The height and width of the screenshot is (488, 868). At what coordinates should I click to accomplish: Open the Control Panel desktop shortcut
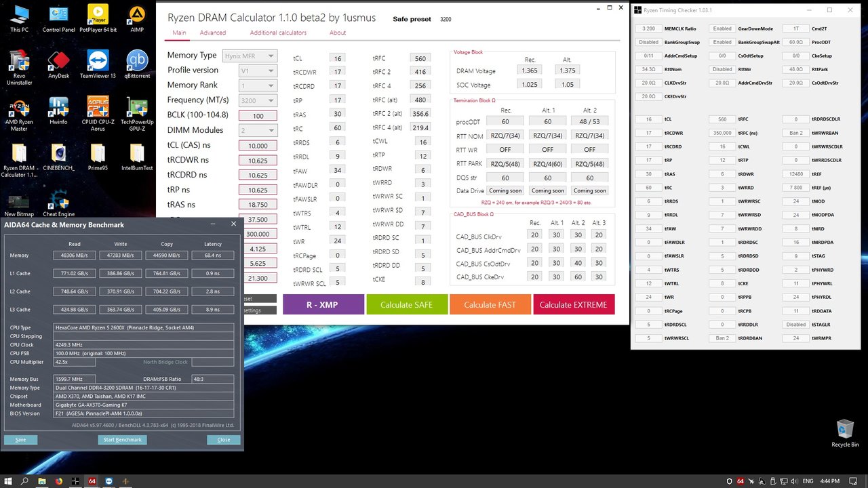59,19
